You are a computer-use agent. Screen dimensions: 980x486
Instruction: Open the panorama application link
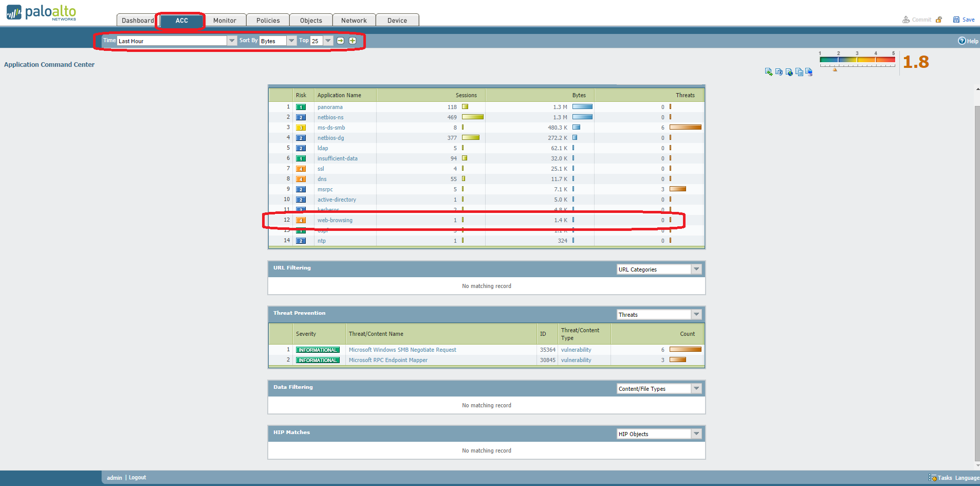(330, 107)
